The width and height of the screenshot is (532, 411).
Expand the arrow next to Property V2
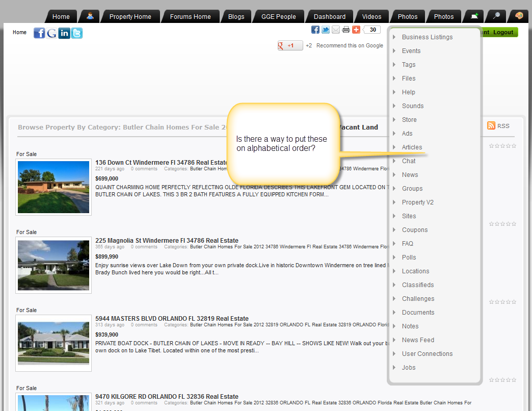tap(394, 202)
